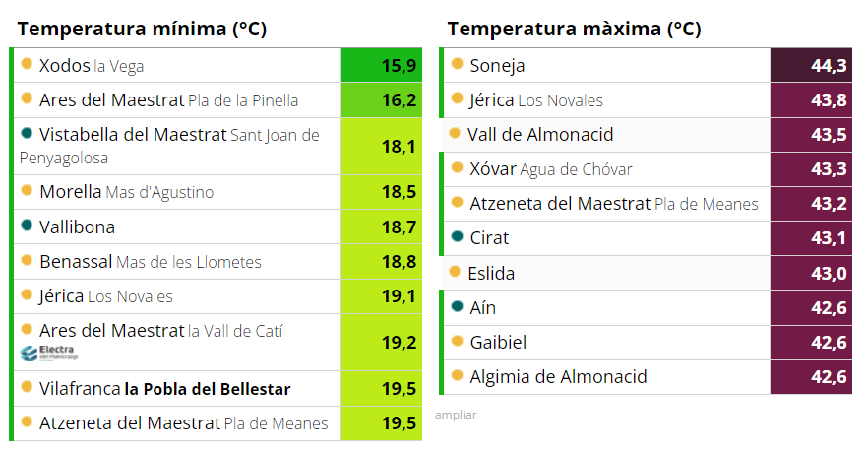
Task: Click the teal dot beside Aín
Action: 457,306
